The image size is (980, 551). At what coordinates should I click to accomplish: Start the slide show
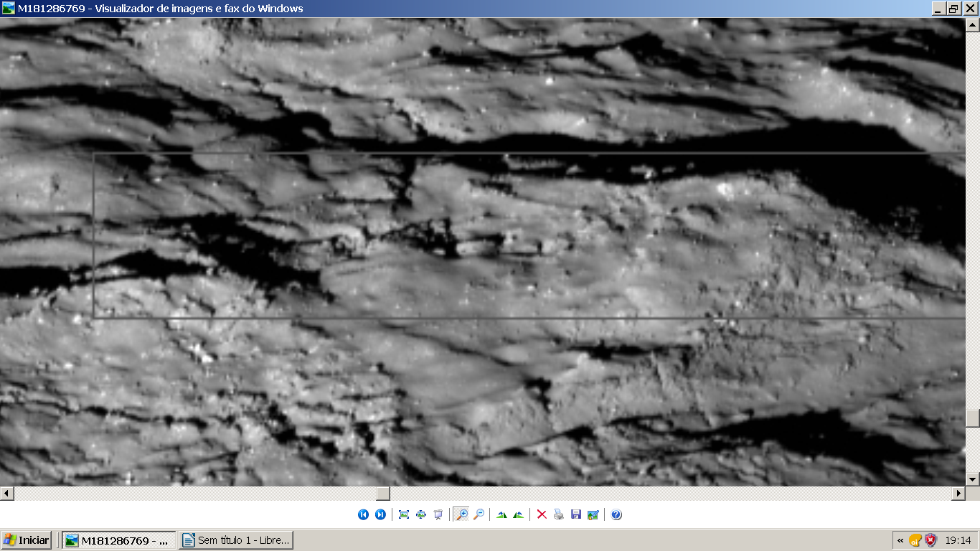point(438,514)
